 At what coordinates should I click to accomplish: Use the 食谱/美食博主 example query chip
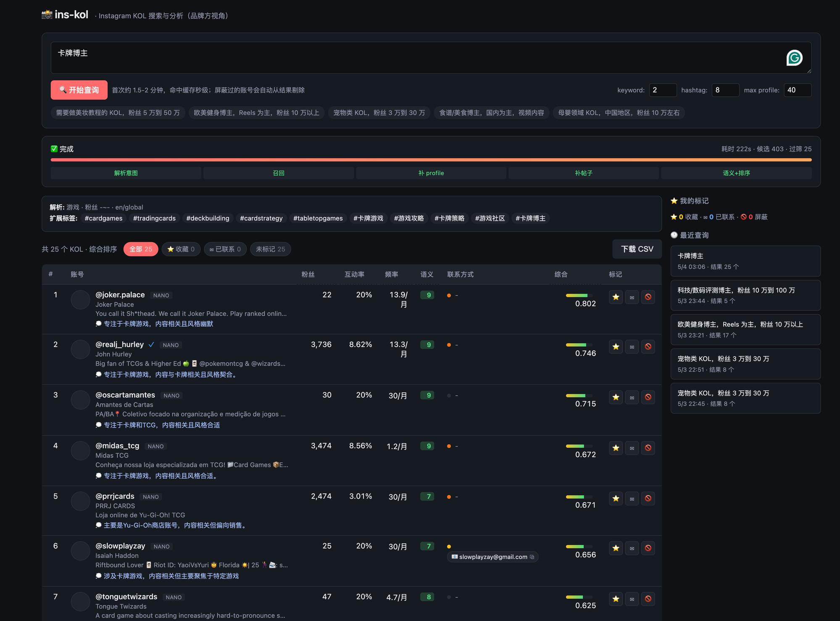tap(492, 113)
